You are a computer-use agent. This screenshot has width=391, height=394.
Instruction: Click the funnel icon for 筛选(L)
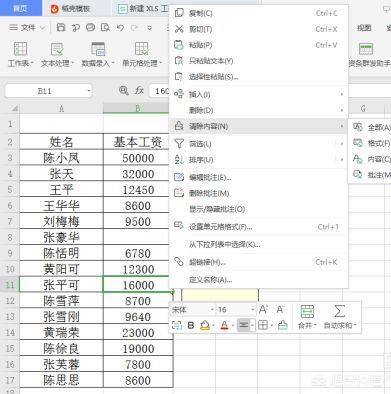pos(179,144)
